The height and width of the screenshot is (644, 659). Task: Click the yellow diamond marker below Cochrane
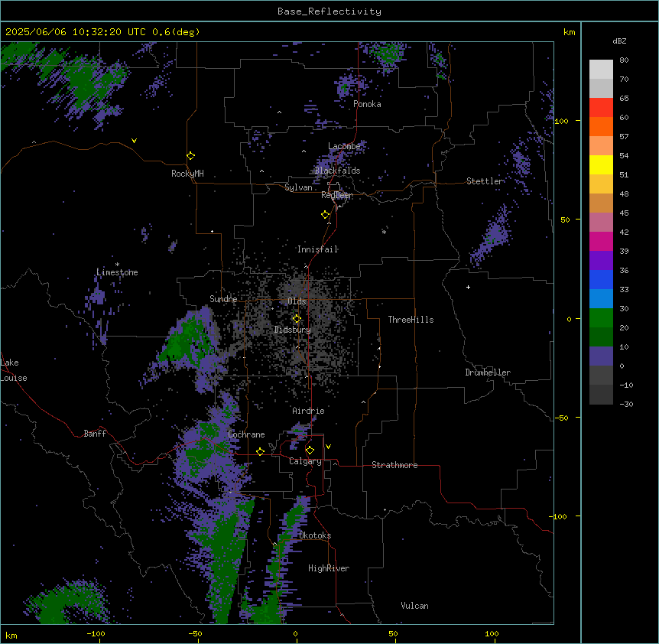click(260, 451)
